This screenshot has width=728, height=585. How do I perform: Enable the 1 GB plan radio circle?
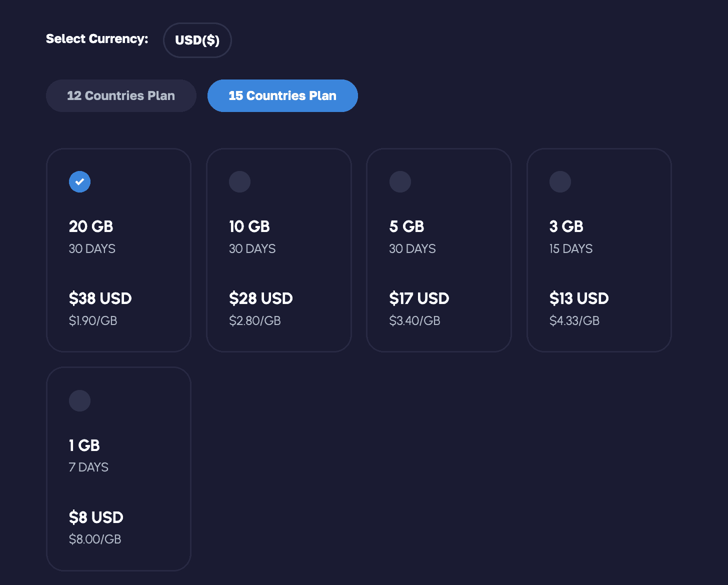tap(79, 400)
